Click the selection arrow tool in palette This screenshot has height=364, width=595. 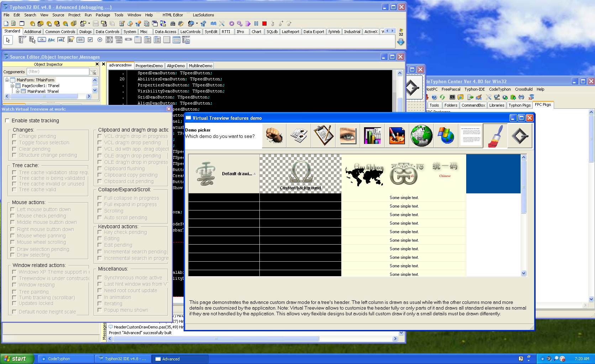tap(8, 40)
